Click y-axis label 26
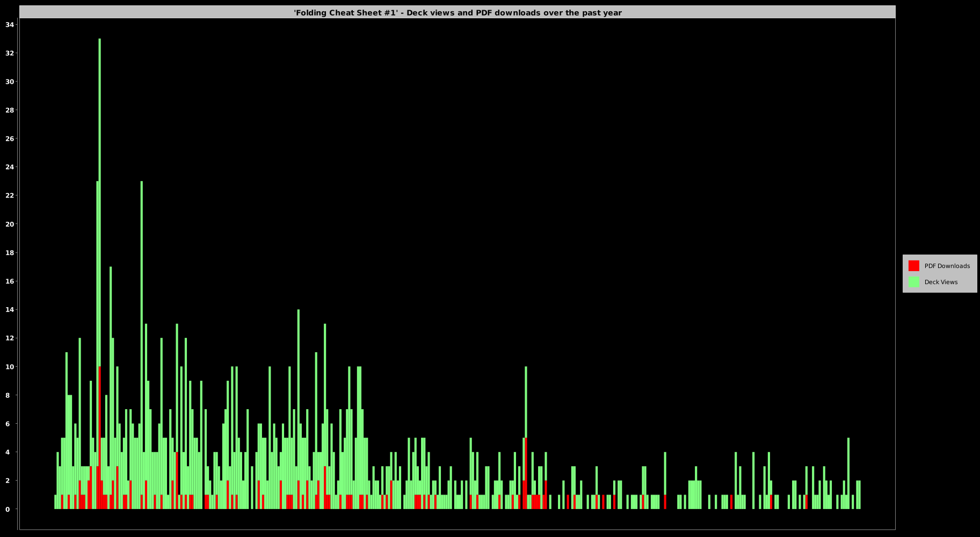 tap(10, 139)
